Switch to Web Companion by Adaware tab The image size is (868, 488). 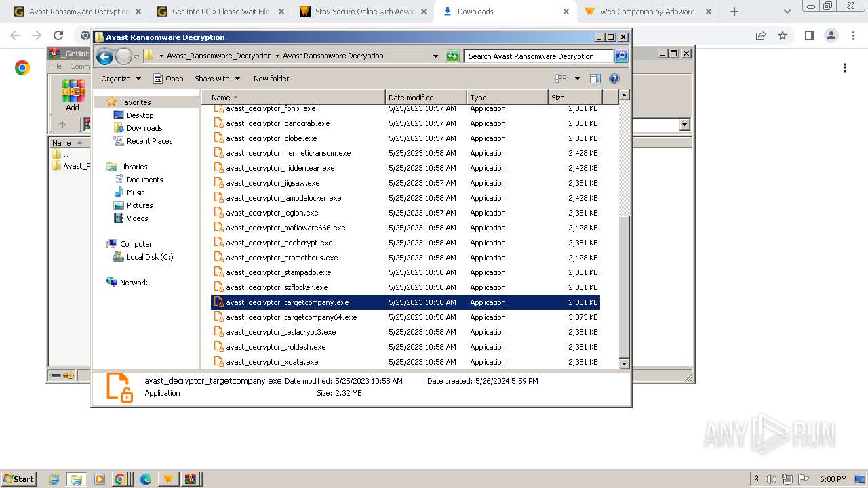647,12
